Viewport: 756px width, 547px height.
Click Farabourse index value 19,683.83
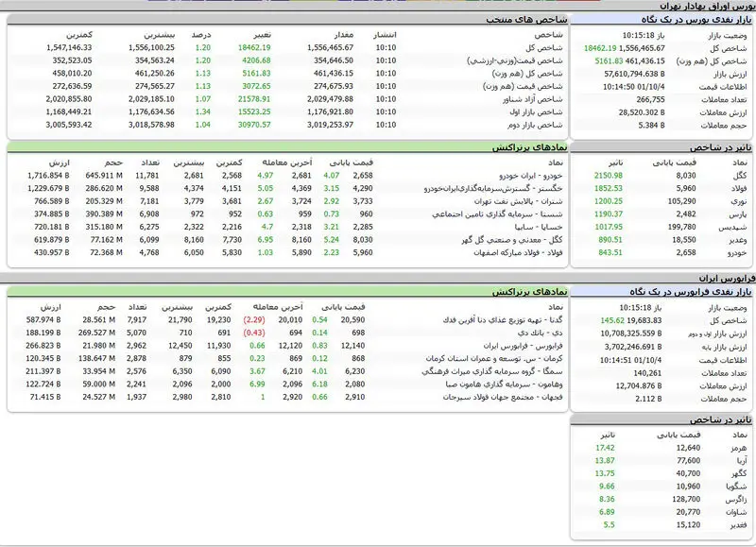coord(645,320)
